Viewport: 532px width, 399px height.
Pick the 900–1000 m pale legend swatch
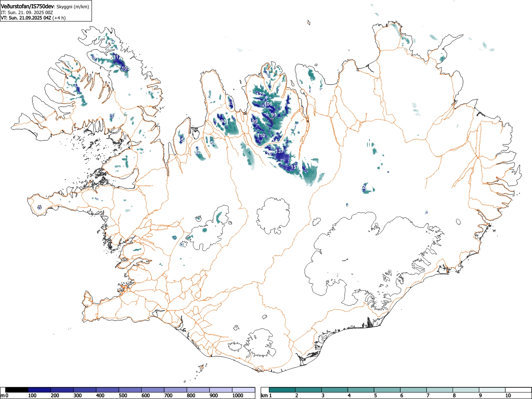pyautogui.click(x=221, y=390)
